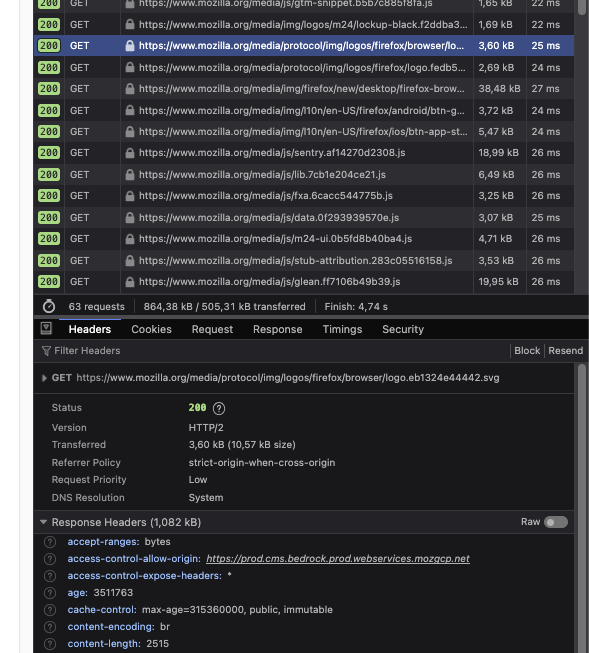Viewport: 589px width, 653px height.
Task: Switch to the Headers tab
Action: point(90,329)
